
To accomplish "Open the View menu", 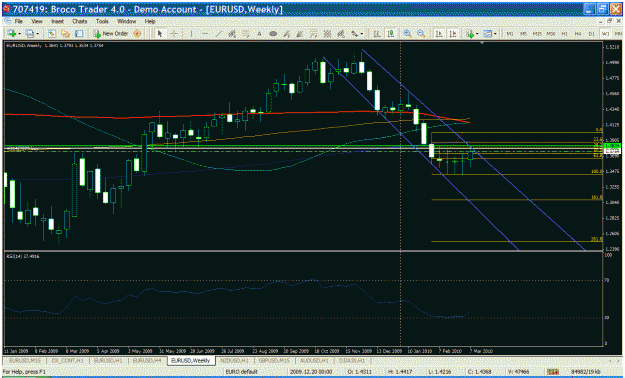I will tap(37, 21).
